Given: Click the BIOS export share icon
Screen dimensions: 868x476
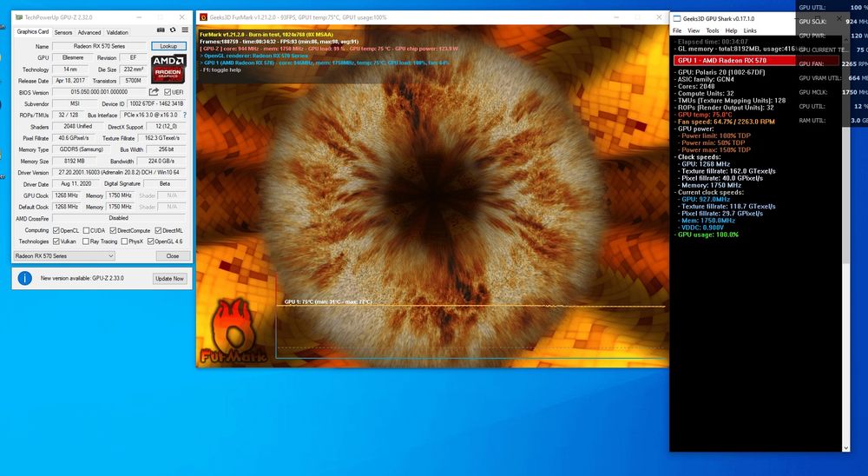Looking at the screenshot, I should coord(154,92).
